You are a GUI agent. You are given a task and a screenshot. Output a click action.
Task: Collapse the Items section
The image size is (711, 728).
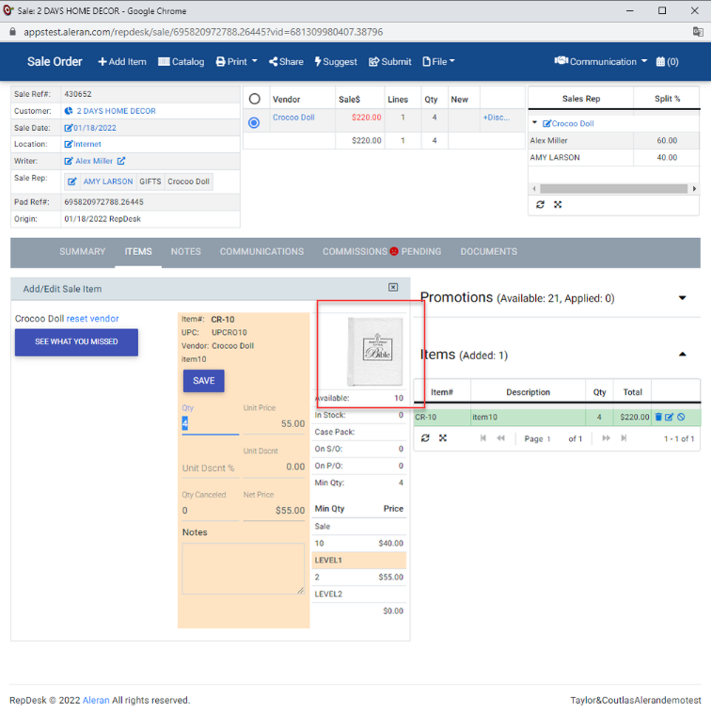(682, 355)
